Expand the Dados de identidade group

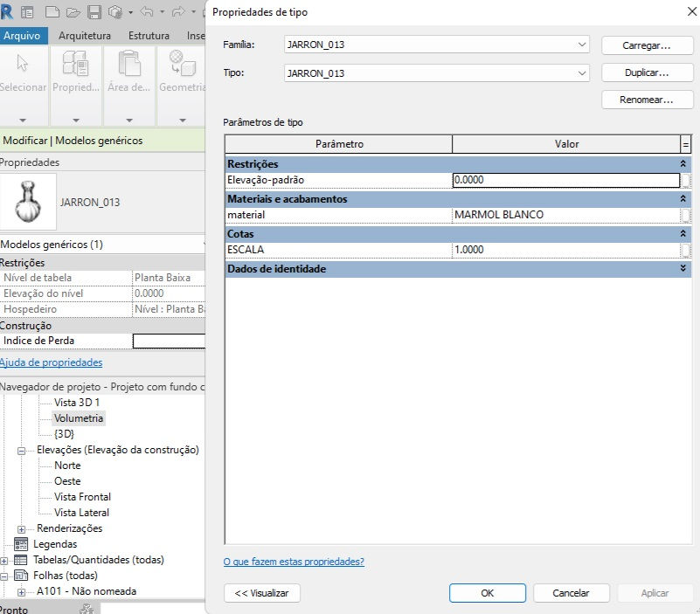(x=683, y=268)
